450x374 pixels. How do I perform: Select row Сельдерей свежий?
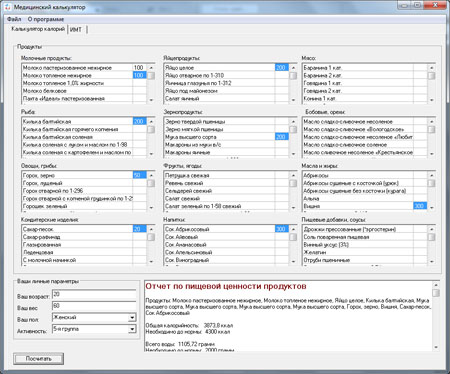pos(226,191)
